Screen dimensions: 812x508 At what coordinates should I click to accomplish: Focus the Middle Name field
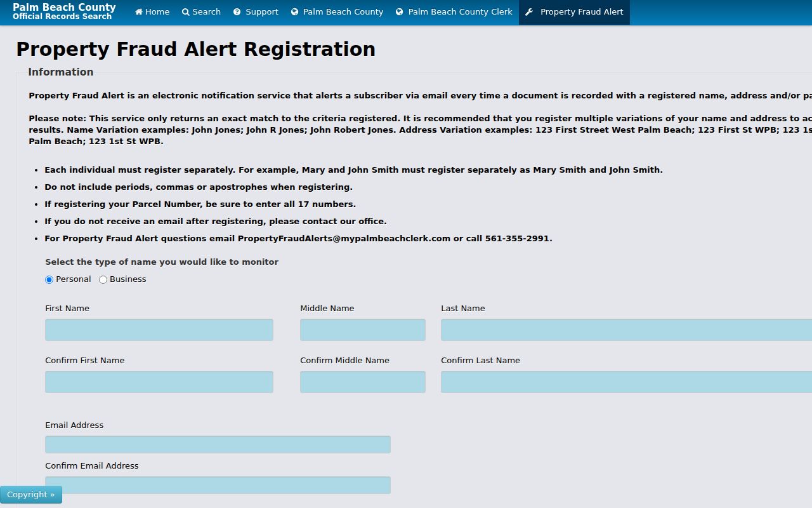363,330
